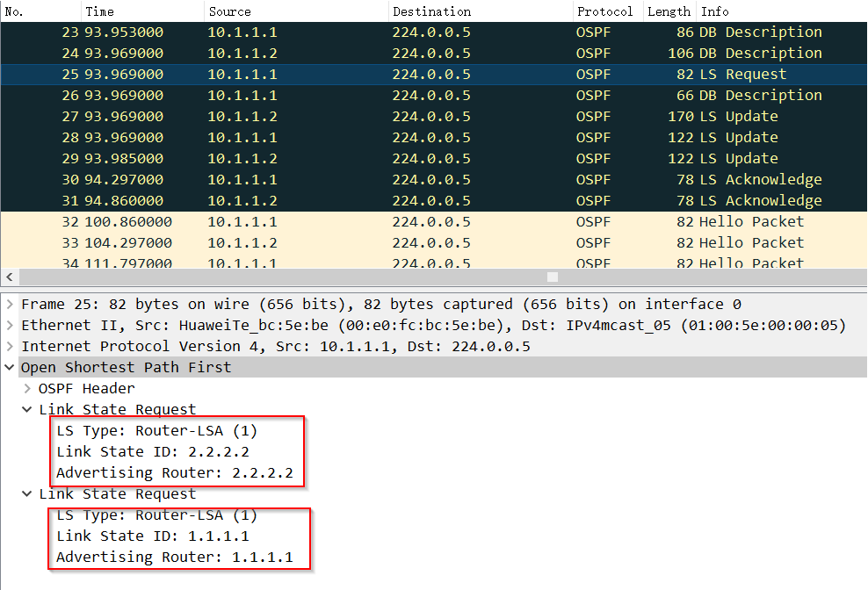The width and height of the screenshot is (868, 590).
Task: Select LS Type Router-LSA above Link State ID 2.2.2.2
Action: (156, 430)
